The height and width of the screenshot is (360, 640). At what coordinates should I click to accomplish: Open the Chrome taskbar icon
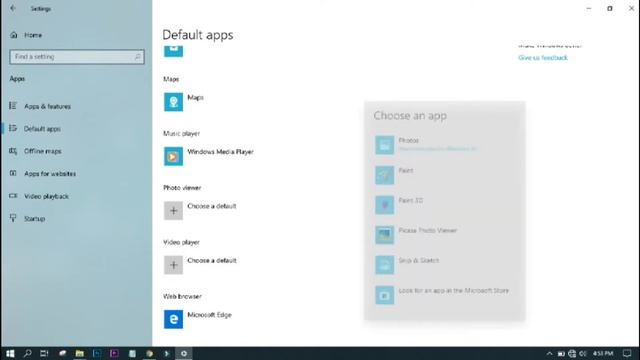150,353
